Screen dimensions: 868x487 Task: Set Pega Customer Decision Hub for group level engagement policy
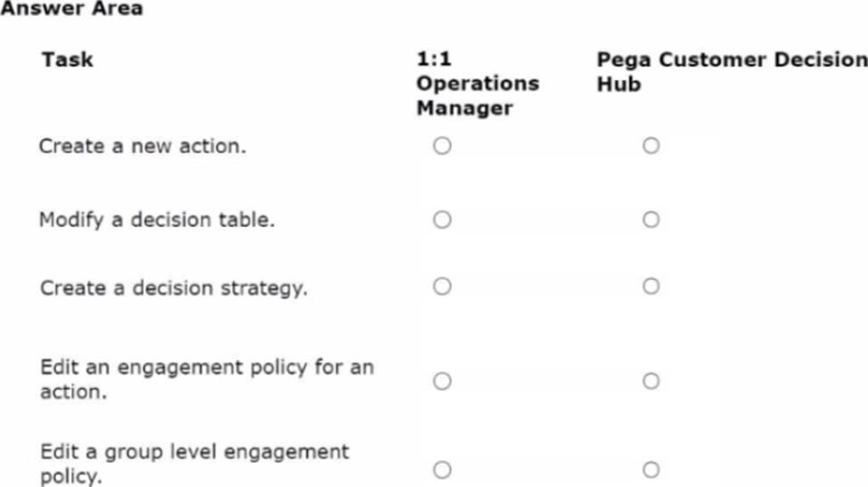(x=651, y=469)
